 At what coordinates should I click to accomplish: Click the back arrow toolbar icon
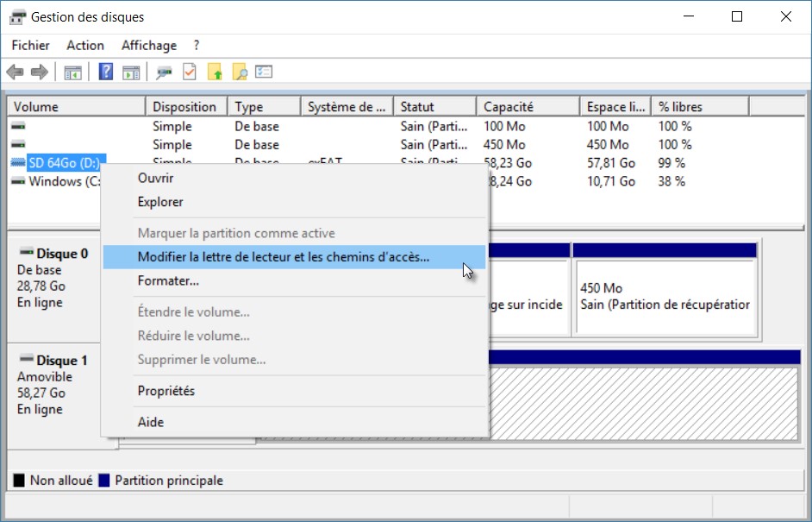coord(15,72)
